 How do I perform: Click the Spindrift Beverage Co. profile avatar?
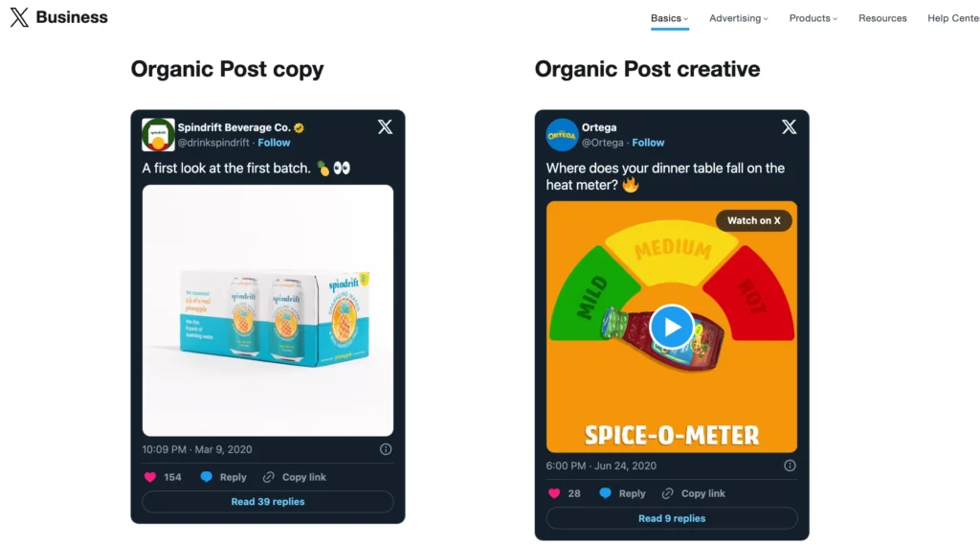point(158,134)
